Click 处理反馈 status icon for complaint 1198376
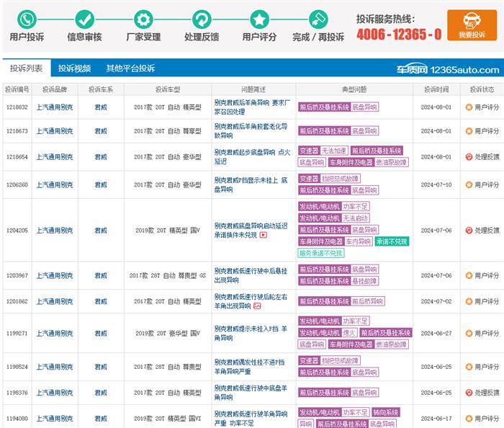 [469, 393]
